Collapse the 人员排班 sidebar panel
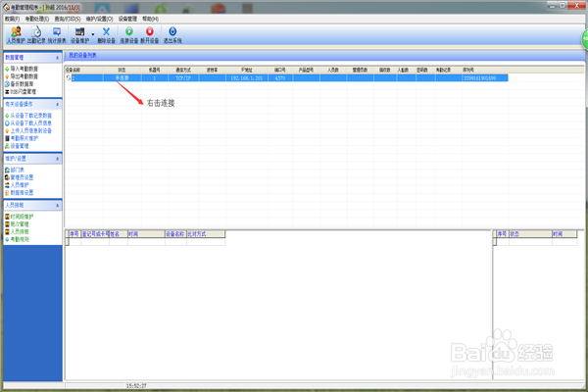 pyautogui.click(x=58, y=206)
